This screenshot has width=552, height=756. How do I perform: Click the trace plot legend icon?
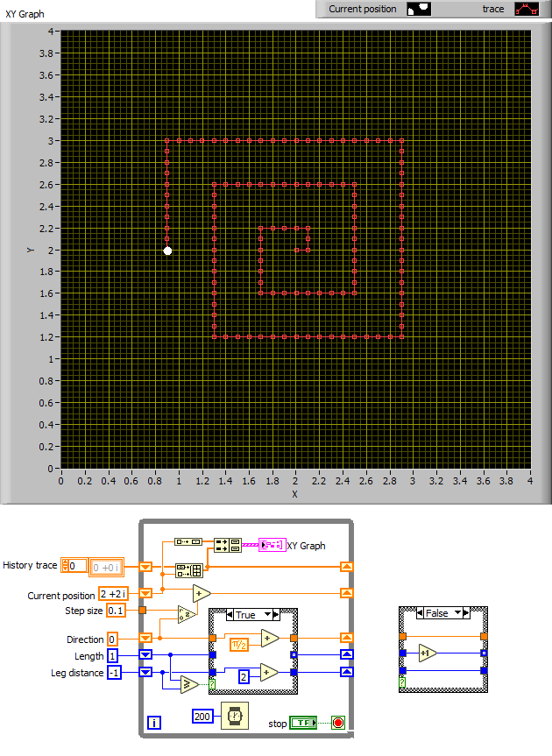point(527,9)
